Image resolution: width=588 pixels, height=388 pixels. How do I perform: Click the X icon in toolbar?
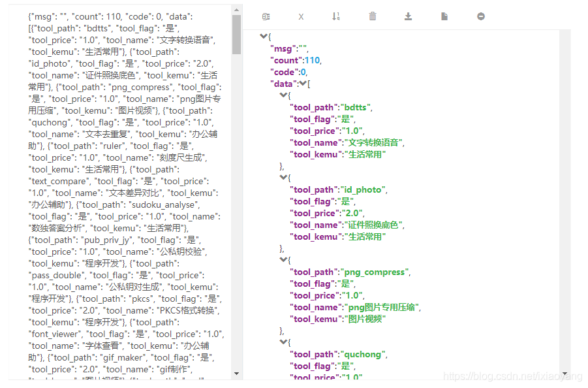[x=301, y=16]
